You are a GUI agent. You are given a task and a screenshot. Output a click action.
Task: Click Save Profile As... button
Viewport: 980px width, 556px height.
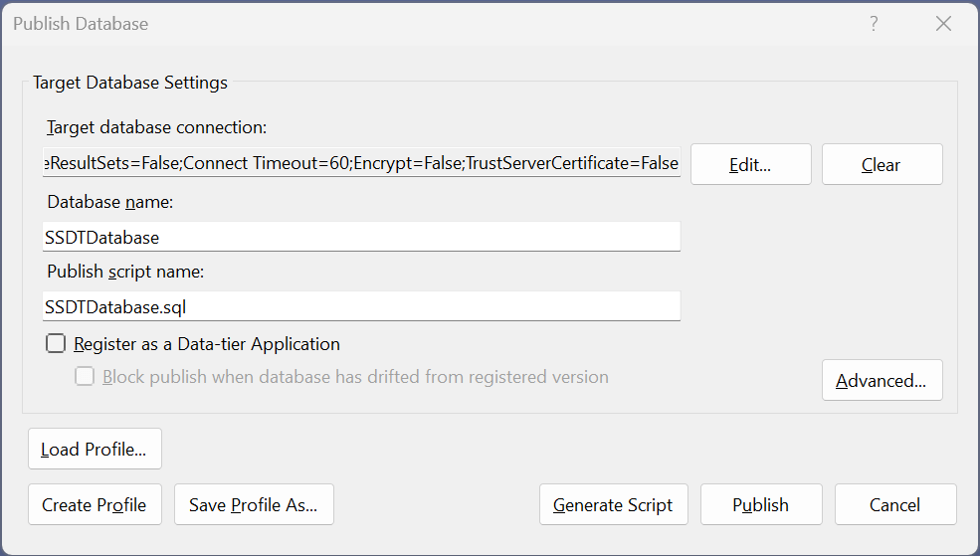[254, 505]
